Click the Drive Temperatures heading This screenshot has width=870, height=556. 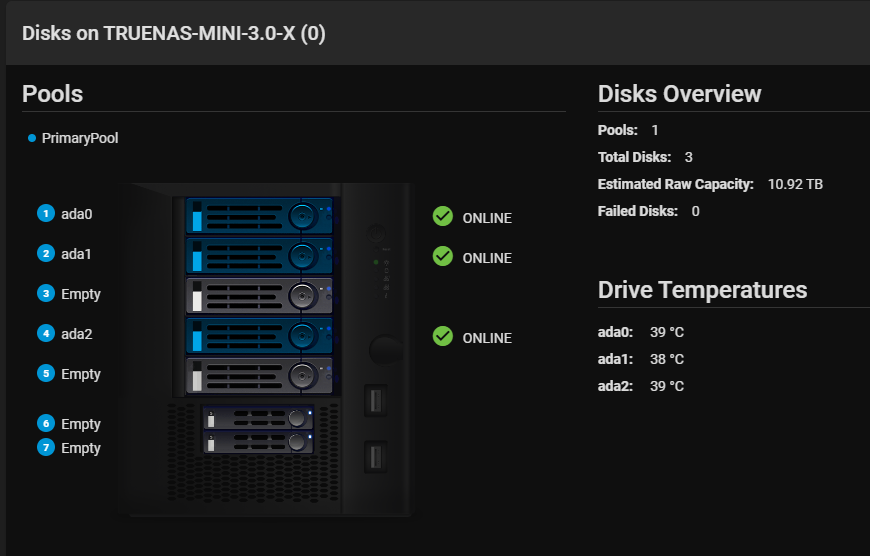702,290
